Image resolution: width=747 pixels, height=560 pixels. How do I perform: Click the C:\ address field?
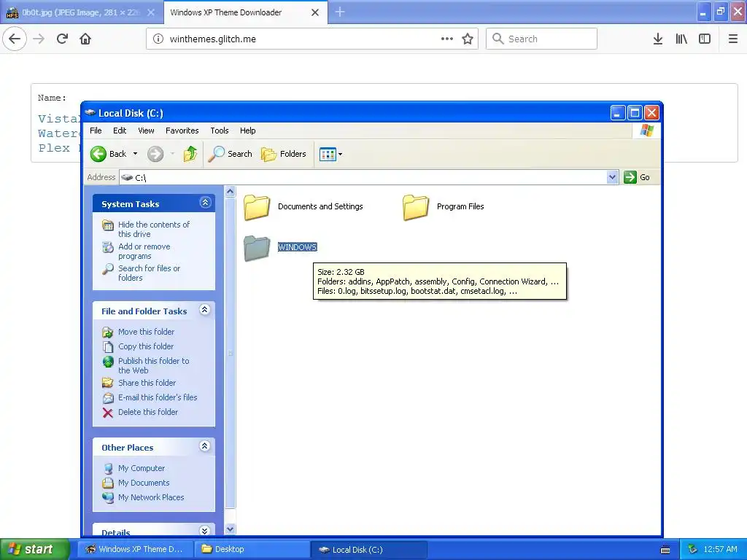pyautogui.click(x=365, y=177)
